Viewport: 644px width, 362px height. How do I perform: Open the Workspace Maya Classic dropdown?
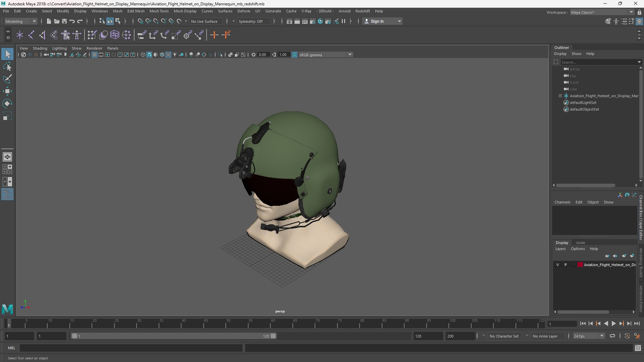coord(602,12)
